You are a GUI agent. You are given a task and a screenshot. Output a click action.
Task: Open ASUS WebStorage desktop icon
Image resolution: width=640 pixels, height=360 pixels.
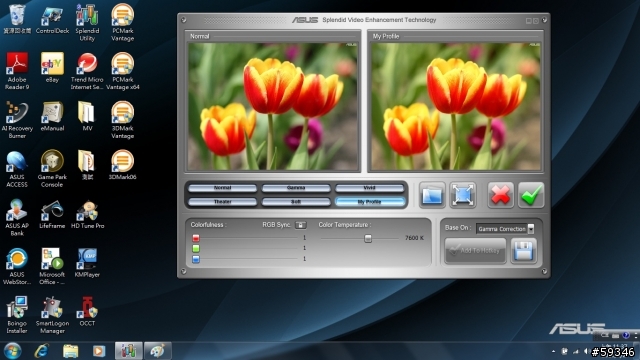click(x=17, y=266)
